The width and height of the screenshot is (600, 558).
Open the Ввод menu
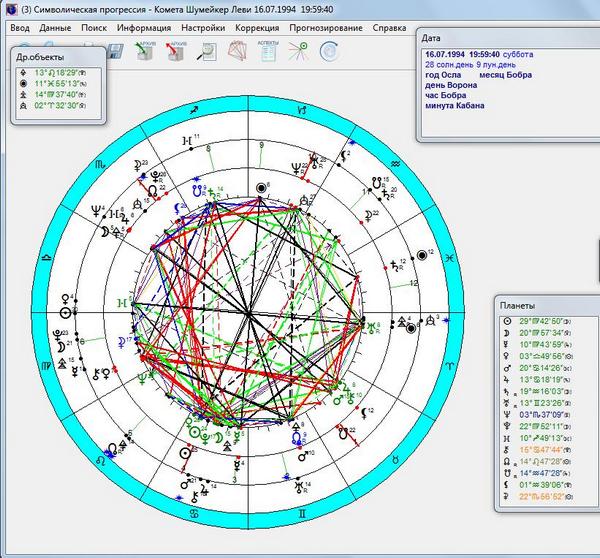[x=20, y=28]
